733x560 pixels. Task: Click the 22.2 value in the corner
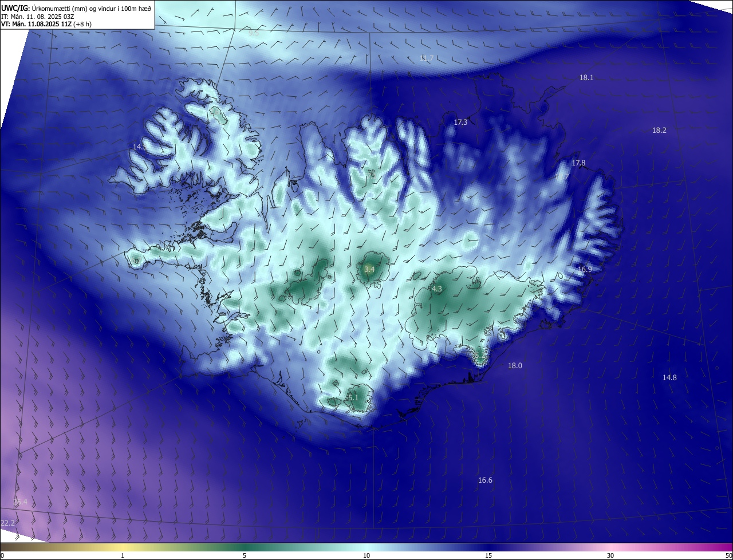pyautogui.click(x=7, y=523)
